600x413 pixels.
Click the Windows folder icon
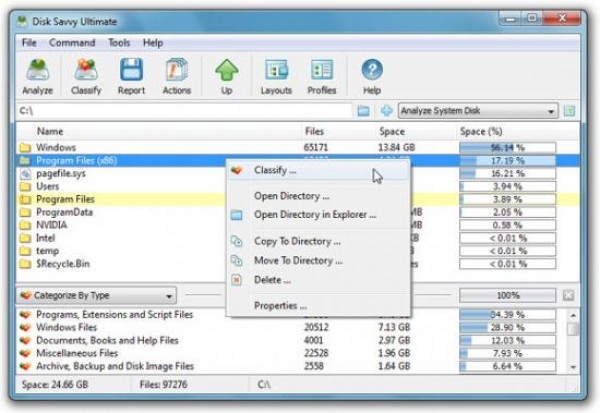coord(25,147)
